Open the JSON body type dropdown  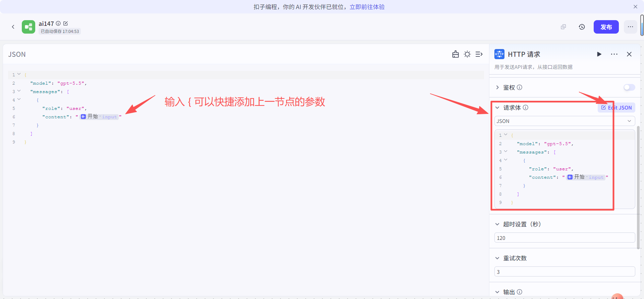pyautogui.click(x=565, y=121)
